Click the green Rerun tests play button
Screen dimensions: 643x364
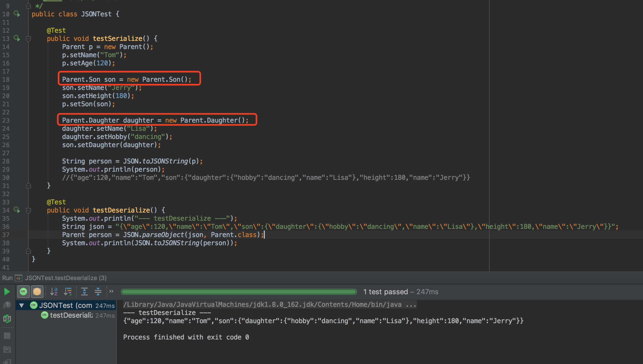(x=7, y=292)
